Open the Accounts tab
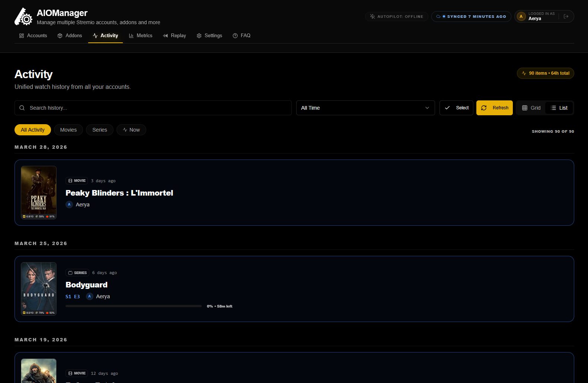588x383 pixels. [33, 36]
